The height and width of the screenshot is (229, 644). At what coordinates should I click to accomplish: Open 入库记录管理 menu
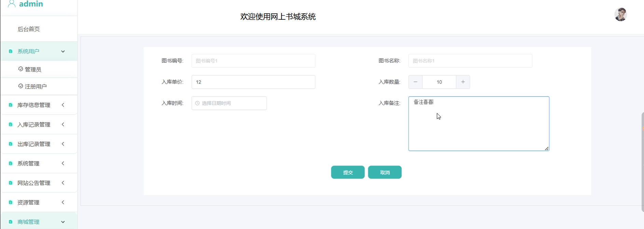(x=39, y=124)
